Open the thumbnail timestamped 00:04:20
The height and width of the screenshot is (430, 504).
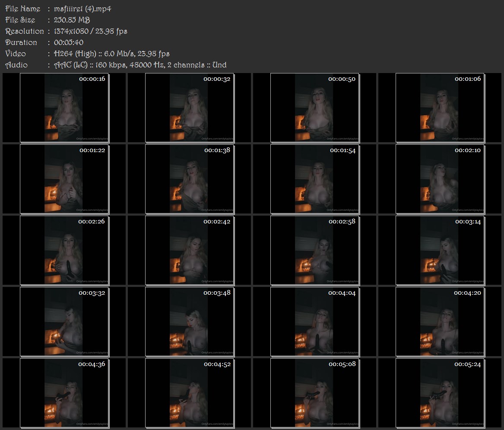(440, 322)
